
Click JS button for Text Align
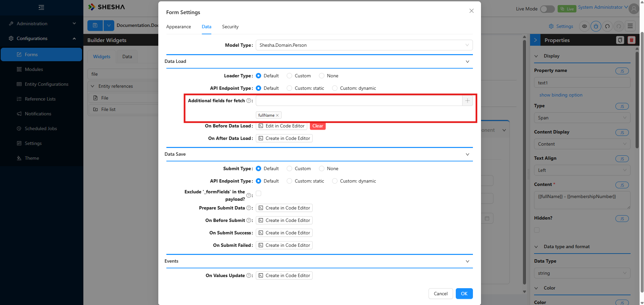[x=622, y=159]
